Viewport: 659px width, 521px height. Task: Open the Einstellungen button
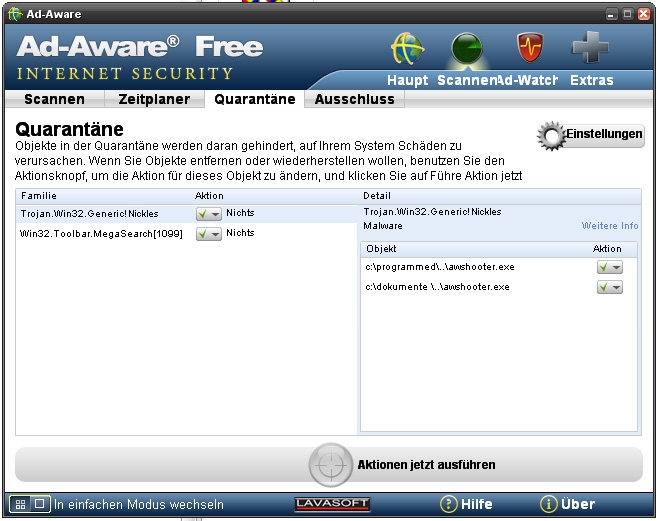click(590, 135)
